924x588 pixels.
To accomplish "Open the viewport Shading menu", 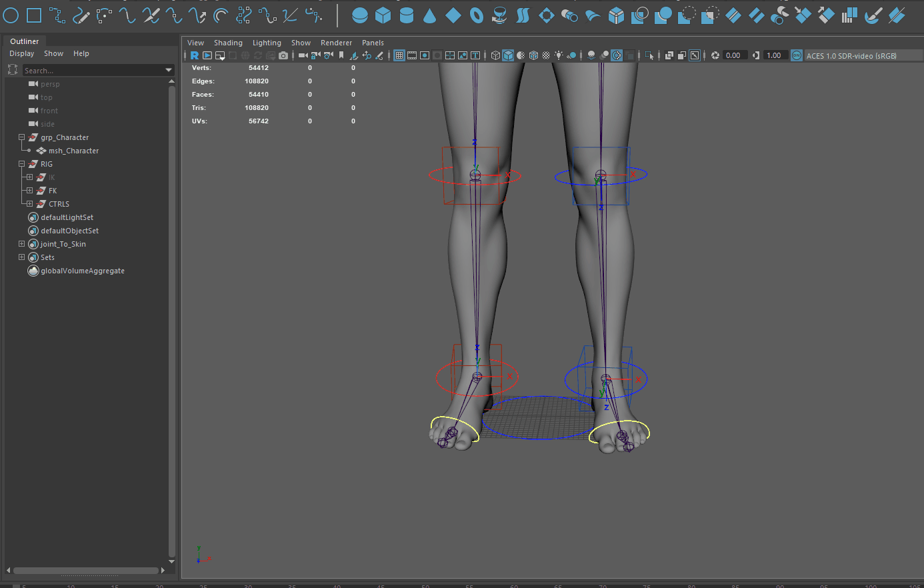I will [228, 43].
